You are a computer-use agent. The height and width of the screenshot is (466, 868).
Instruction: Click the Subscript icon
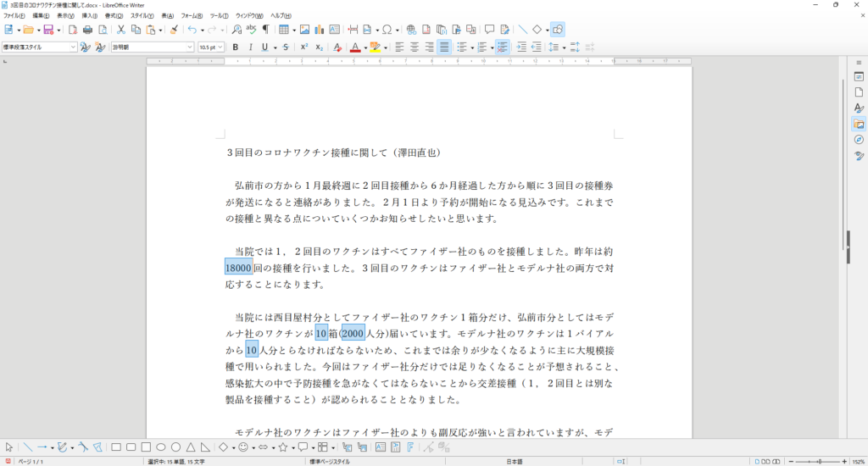coord(319,47)
